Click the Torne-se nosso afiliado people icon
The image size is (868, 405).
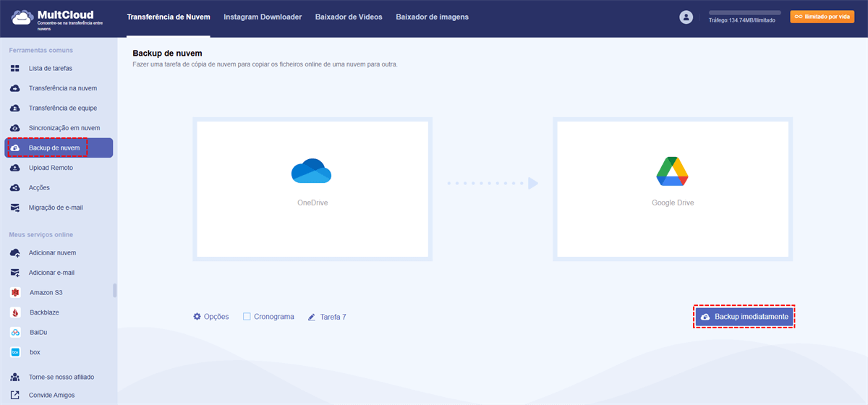[x=15, y=378]
